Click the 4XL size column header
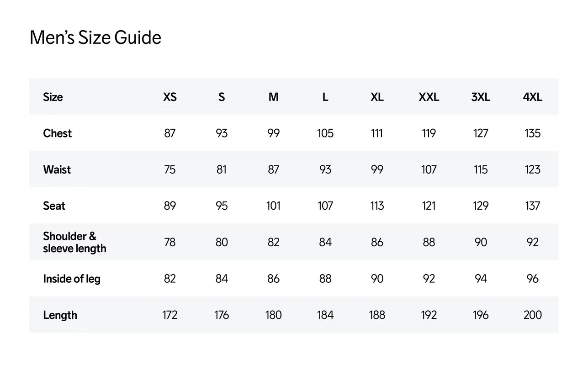The height and width of the screenshot is (392, 588). click(x=532, y=97)
